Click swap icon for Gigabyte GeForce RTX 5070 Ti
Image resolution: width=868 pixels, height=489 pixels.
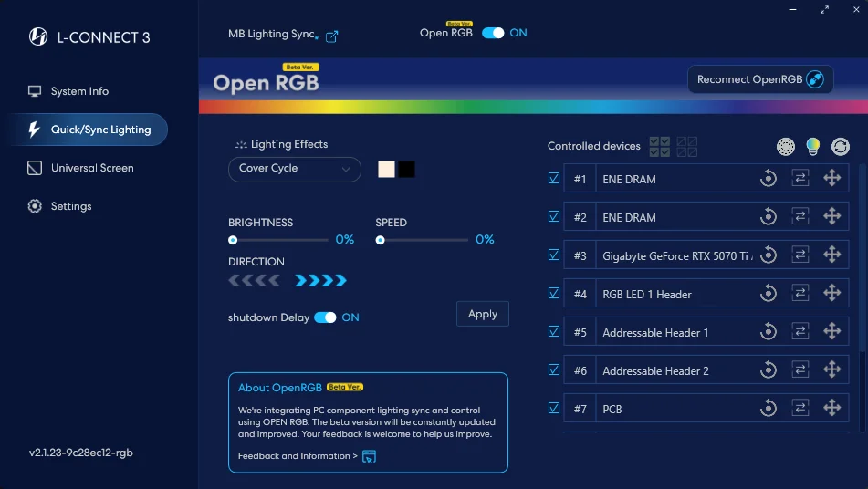[x=800, y=255]
